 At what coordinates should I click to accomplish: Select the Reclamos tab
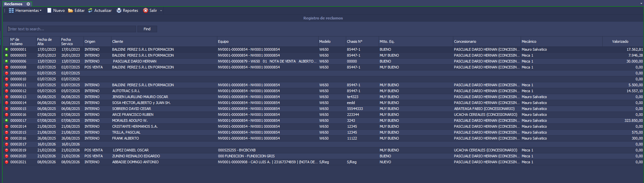(13, 4)
